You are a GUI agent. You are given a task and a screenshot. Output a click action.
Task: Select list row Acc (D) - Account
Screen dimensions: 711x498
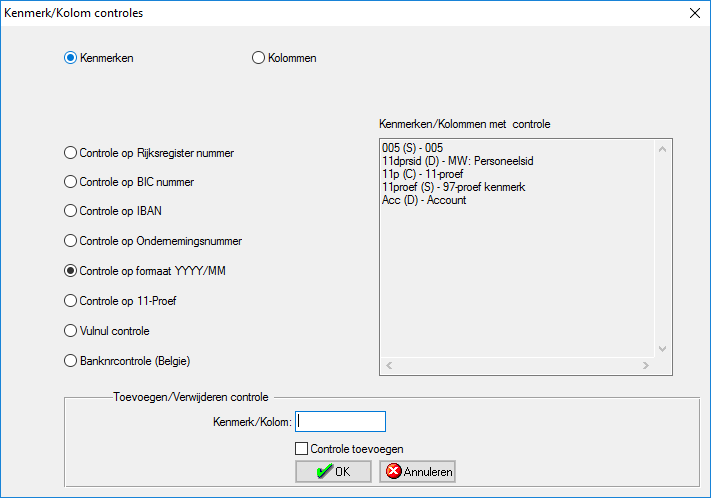(x=517, y=200)
